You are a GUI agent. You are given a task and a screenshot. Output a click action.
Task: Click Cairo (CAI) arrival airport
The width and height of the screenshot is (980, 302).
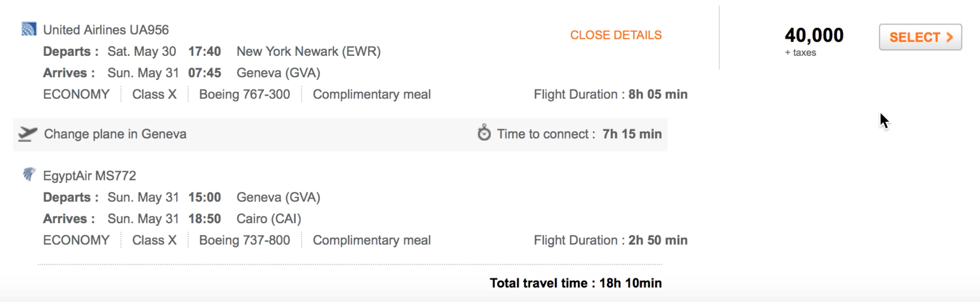269,219
